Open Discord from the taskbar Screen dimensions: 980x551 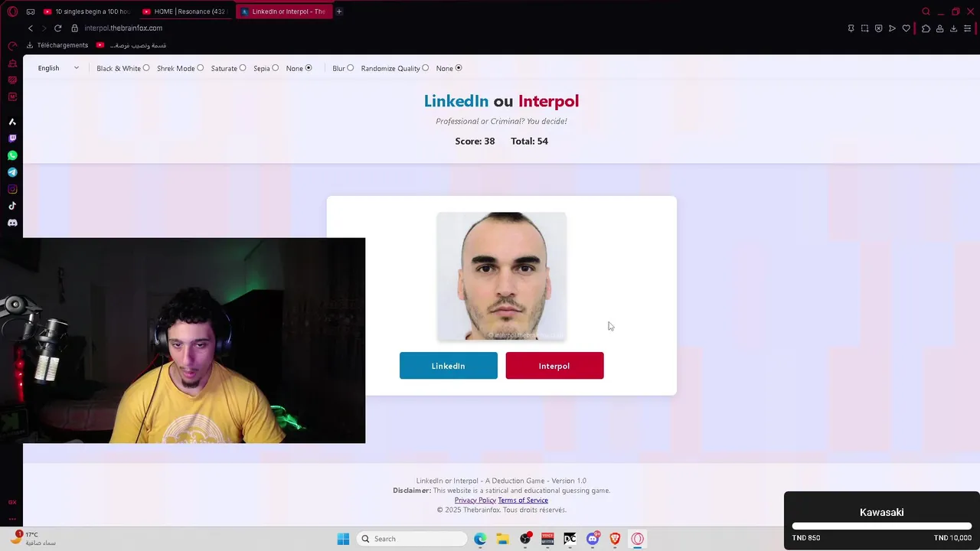593,539
